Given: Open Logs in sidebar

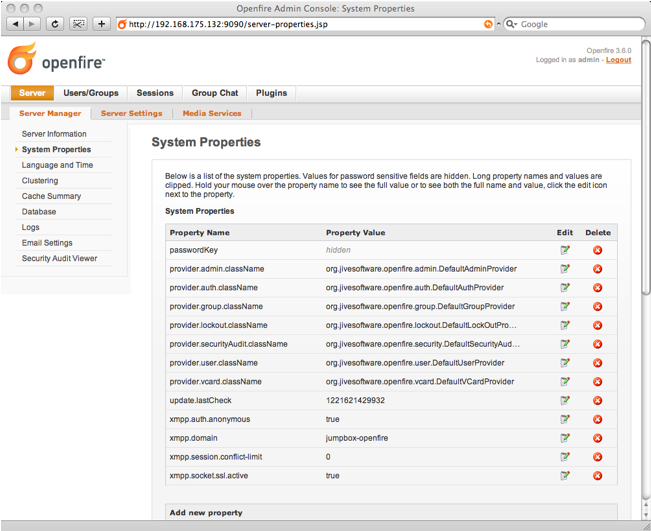Looking at the screenshot, I should point(30,227).
